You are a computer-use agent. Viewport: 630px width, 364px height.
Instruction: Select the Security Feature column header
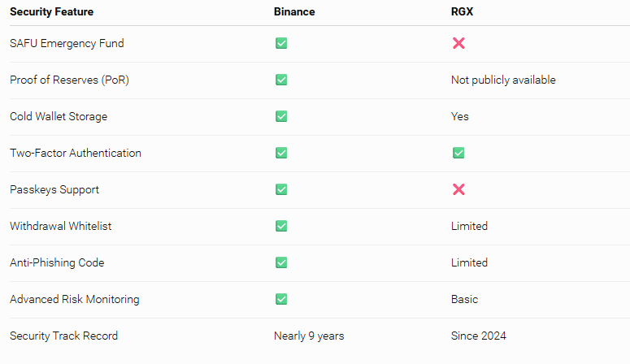(51, 11)
